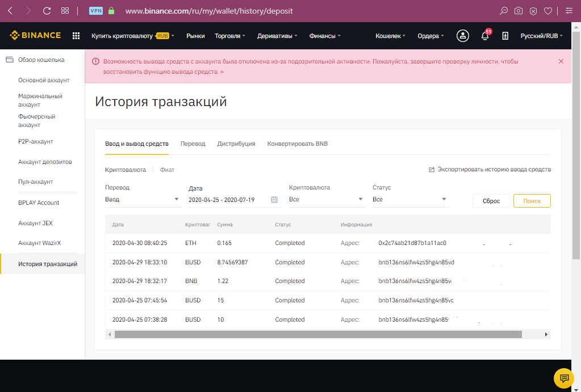Select the Фиат sub-tab
Viewport: 581px width, 392px height.
tap(167, 170)
